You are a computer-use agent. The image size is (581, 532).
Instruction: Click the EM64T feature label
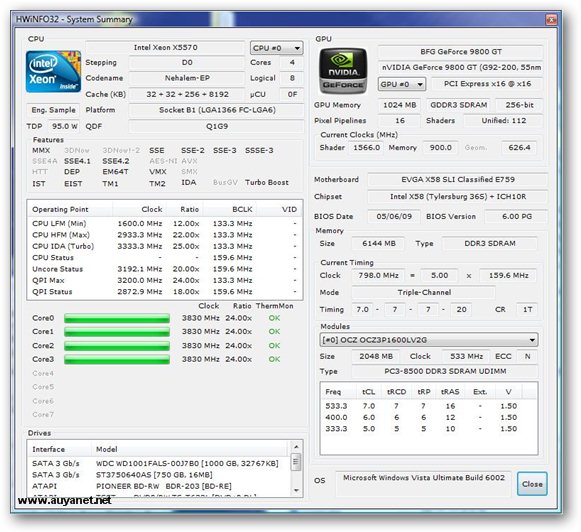point(115,172)
